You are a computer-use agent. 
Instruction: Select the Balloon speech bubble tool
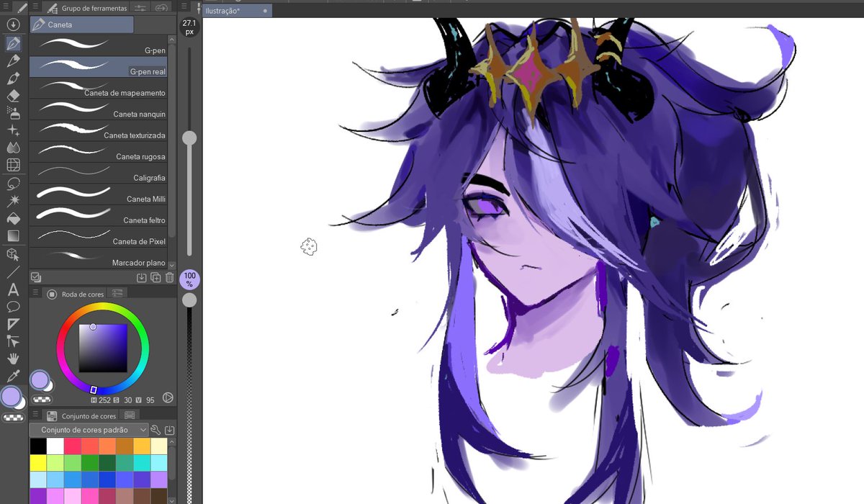point(13,307)
